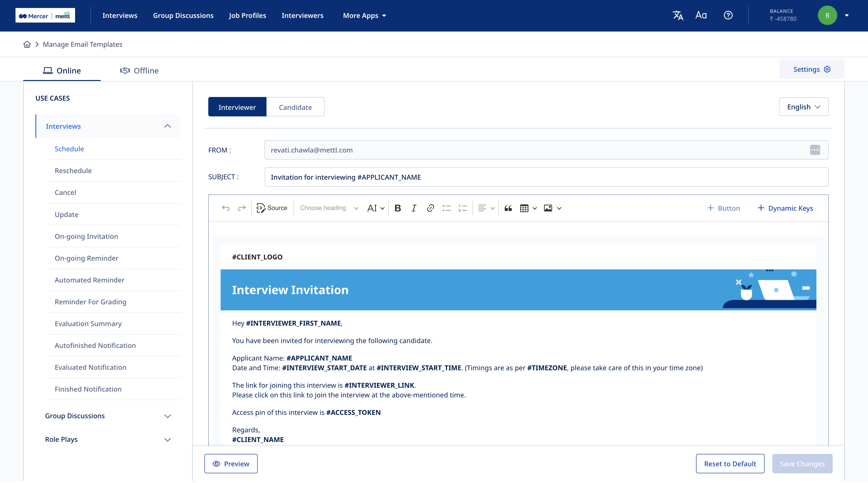Insert a numbered list

(463, 208)
